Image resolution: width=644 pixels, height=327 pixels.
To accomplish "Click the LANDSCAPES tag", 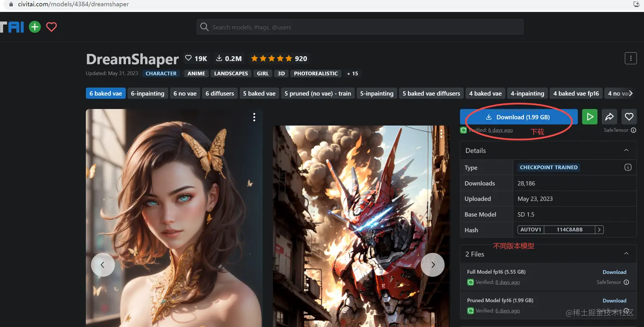I will pos(231,74).
